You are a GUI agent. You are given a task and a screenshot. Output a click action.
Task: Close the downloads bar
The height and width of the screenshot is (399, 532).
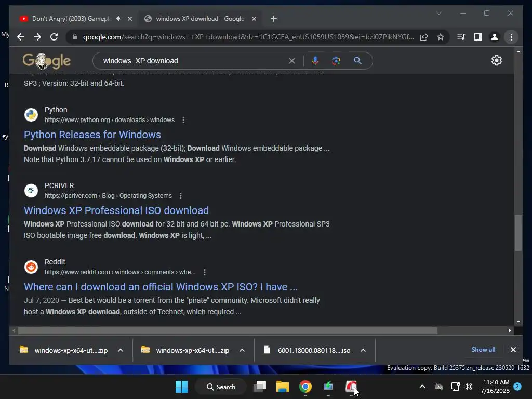tap(513, 350)
